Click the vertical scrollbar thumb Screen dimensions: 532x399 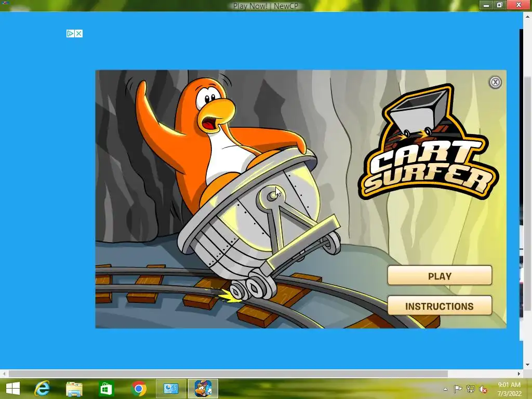point(528,194)
